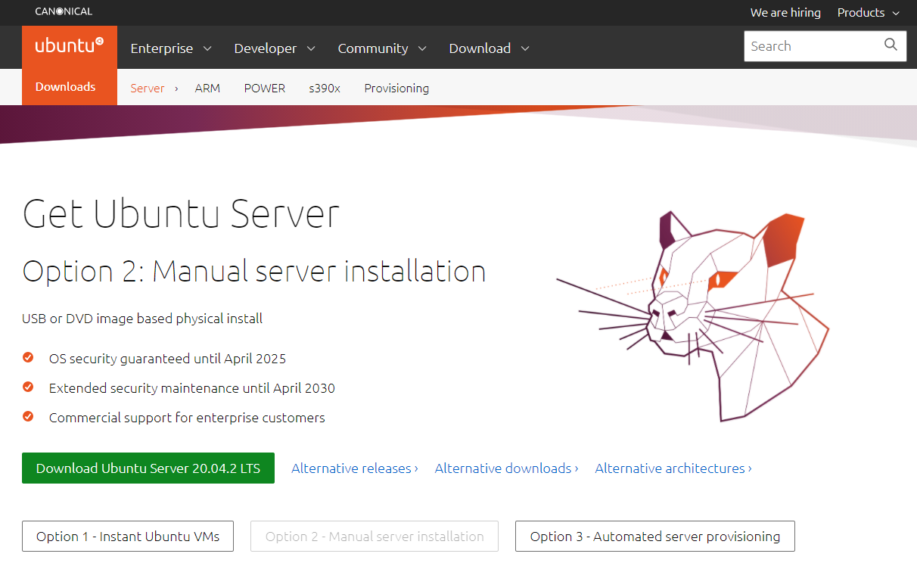Expand the Enterprise menu
917x588 pixels.
pyautogui.click(x=171, y=48)
